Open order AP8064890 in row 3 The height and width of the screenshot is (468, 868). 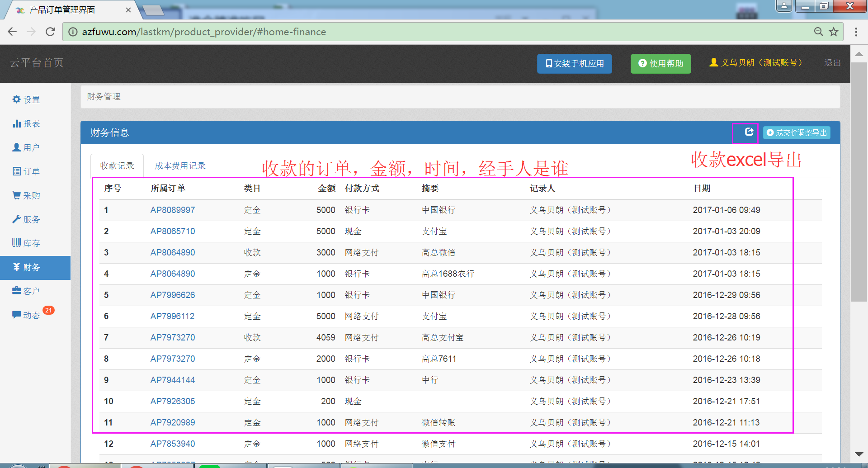pos(173,252)
